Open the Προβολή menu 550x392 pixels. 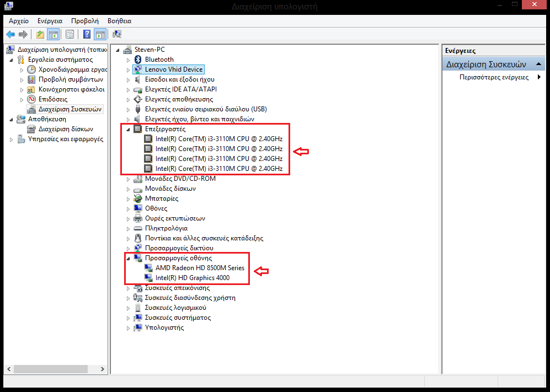(85, 21)
